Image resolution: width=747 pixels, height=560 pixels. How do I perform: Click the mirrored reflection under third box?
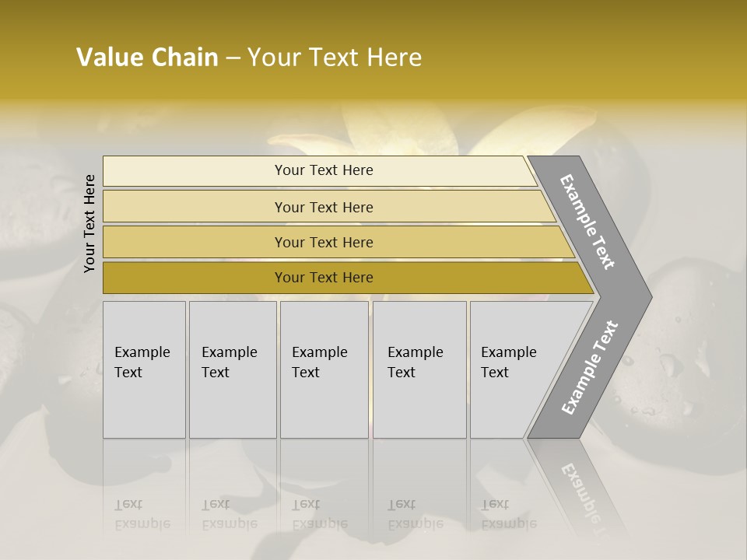tap(319, 514)
